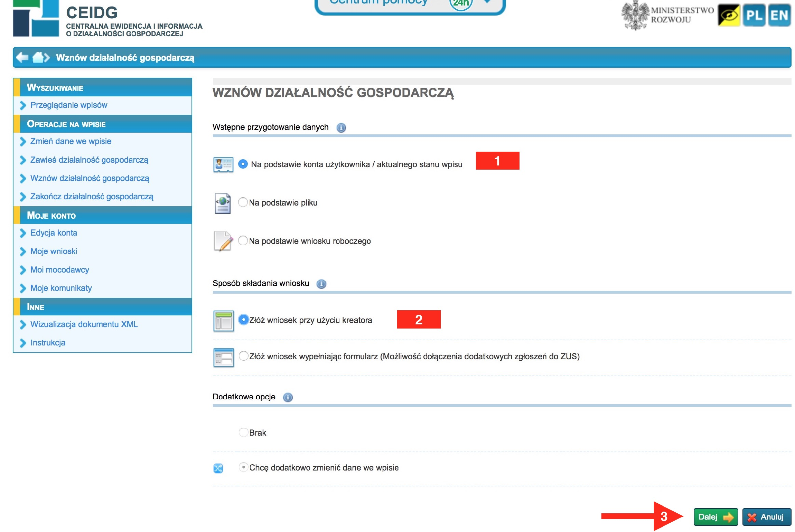Select the Brak radio option

point(244,433)
